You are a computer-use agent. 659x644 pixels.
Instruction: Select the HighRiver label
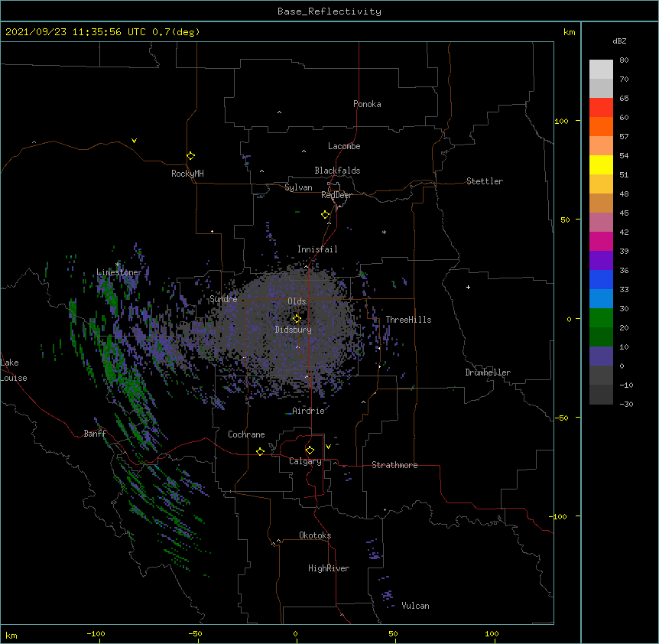(x=329, y=568)
